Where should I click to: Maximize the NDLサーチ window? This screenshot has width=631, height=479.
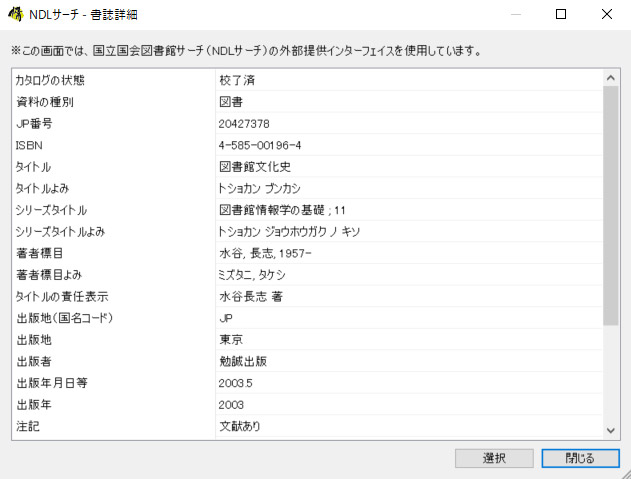pos(561,14)
